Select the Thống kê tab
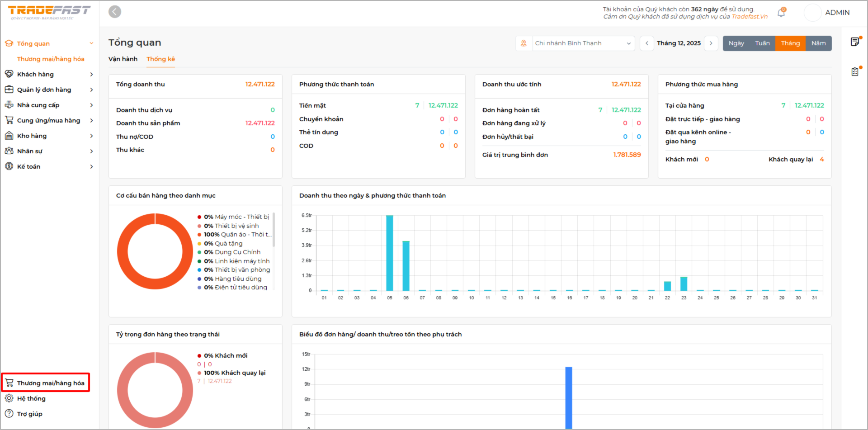This screenshot has width=868, height=430. (160, 59)
